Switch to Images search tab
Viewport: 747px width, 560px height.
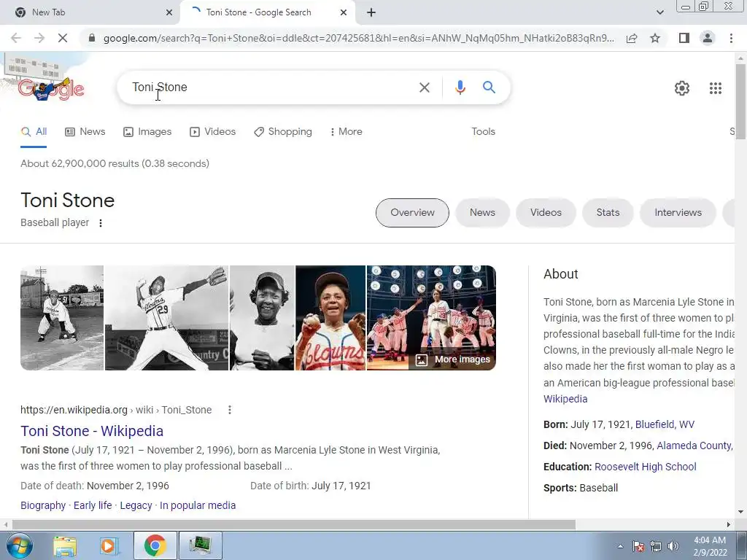tap(147, 132)
